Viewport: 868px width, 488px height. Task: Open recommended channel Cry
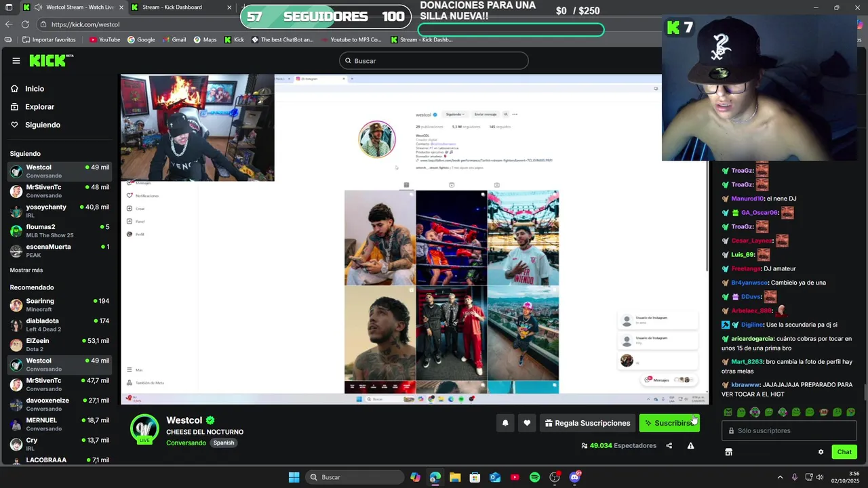pyautogui.click(x=60, y=444)
